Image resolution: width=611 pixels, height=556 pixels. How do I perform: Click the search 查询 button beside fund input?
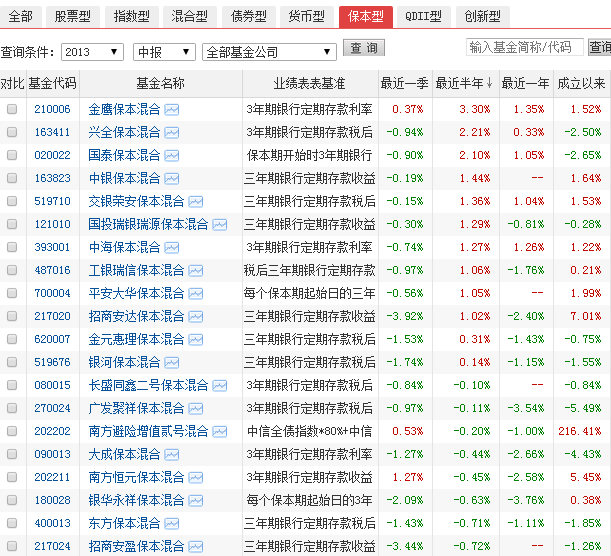[x=600, y=47]
